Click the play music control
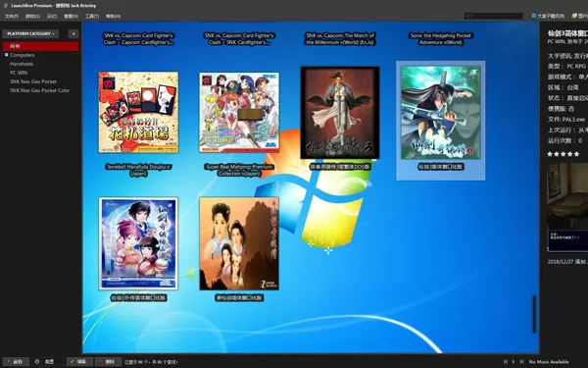 pos(514,361)
